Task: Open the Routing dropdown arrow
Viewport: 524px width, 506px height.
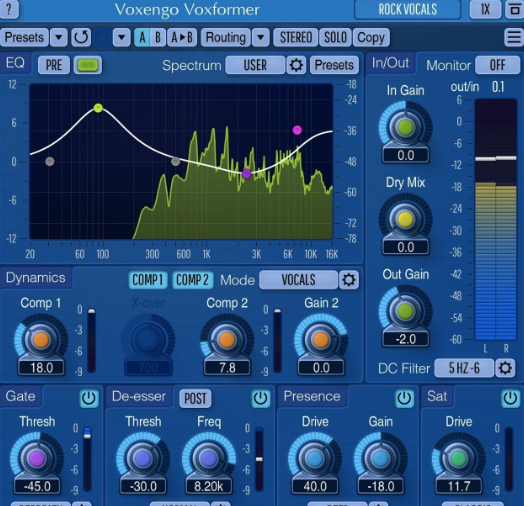Action: 261,37
